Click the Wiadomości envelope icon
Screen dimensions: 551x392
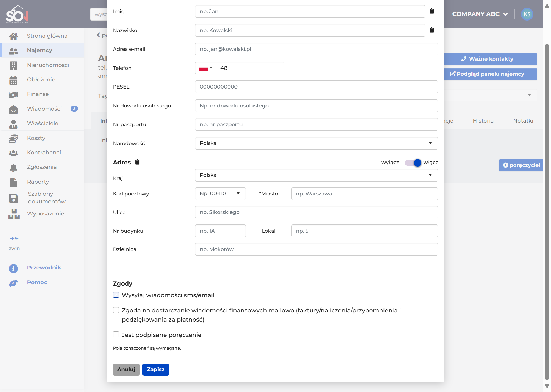pyautogui.click(x=13, y=109)
